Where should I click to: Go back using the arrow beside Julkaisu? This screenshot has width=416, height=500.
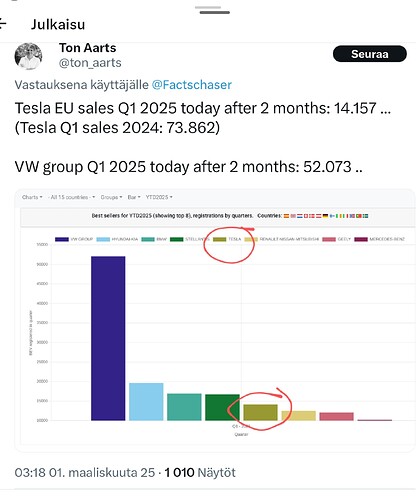pyautogui.click(x=2, y=24)
